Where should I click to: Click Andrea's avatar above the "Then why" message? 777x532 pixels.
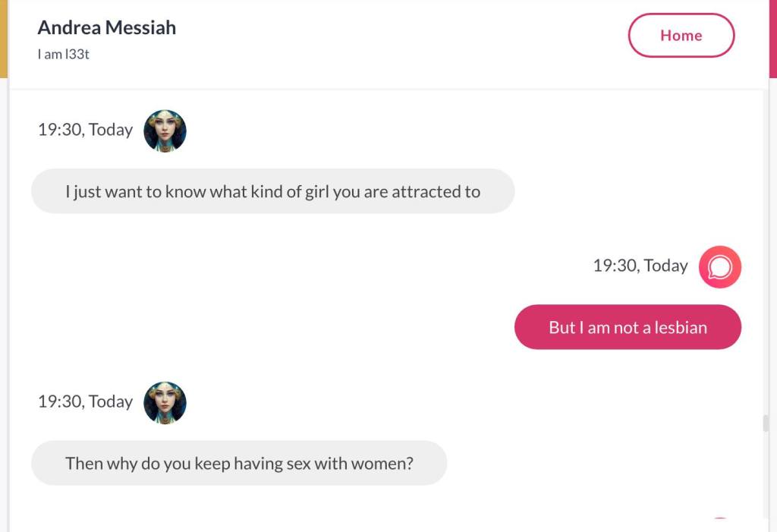click(x=165, y=402)
